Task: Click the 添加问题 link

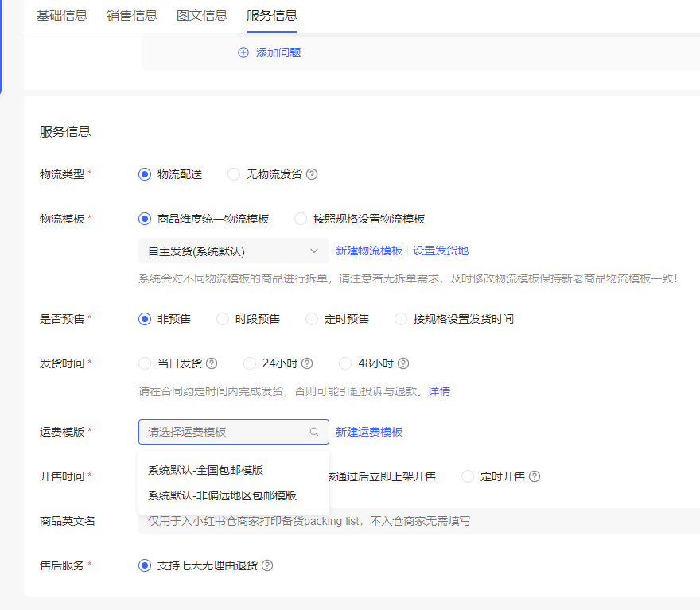Action: pyautogui.click(x=278, y=52)
